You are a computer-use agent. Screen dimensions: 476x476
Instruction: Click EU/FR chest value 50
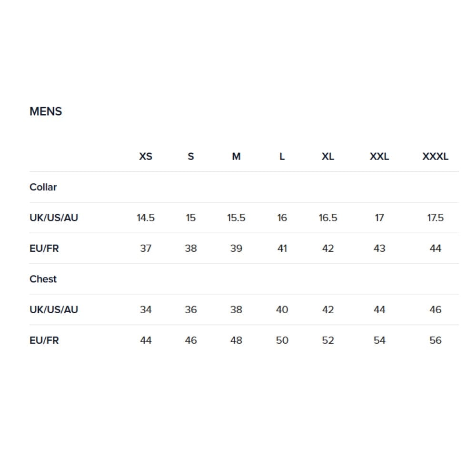[x=282, y=340]
